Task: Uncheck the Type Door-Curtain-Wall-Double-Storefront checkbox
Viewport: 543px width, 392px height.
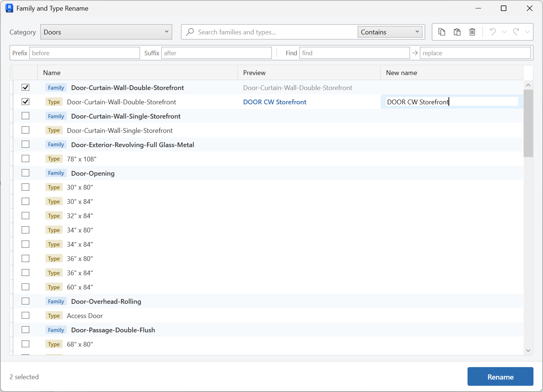Action: (x=25, y=101)
